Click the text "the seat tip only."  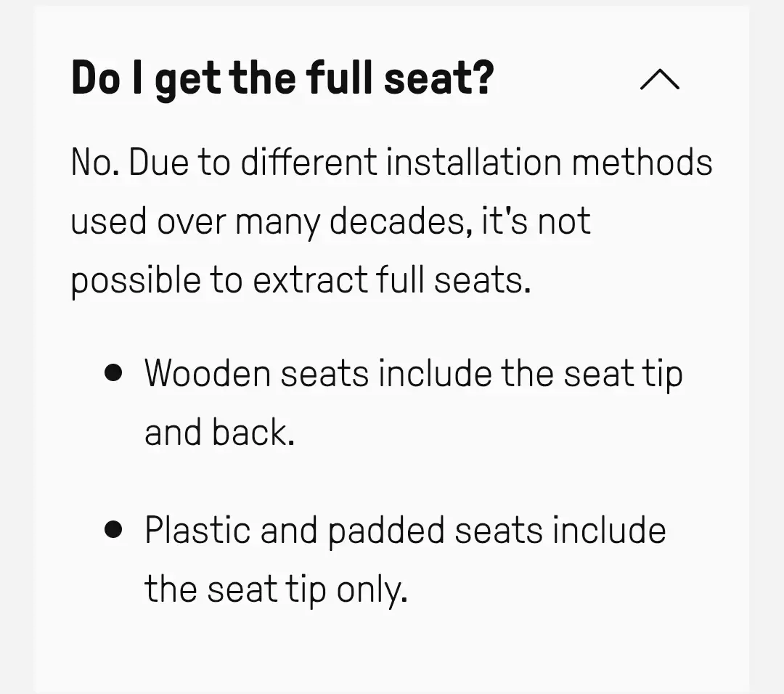click(x=276, y=589)
